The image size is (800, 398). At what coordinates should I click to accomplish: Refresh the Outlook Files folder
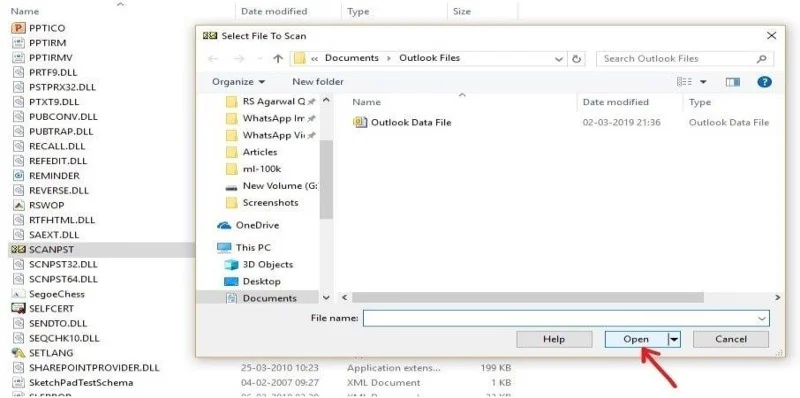pos(577,59)
